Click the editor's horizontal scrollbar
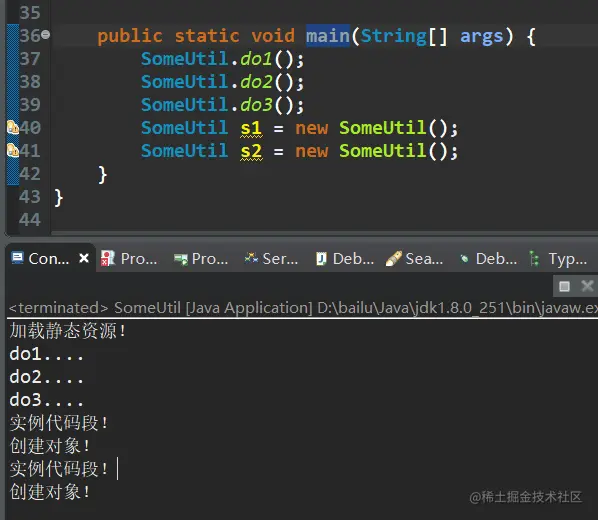The width and height of the screenshot is (598, 520). point(324,232)
